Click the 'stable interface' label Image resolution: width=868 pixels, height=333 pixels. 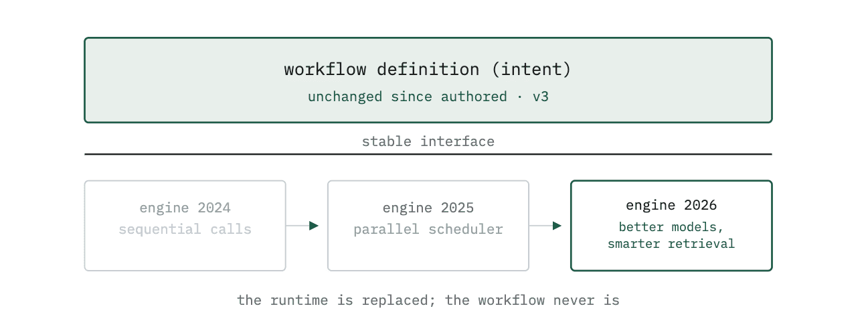428,141
